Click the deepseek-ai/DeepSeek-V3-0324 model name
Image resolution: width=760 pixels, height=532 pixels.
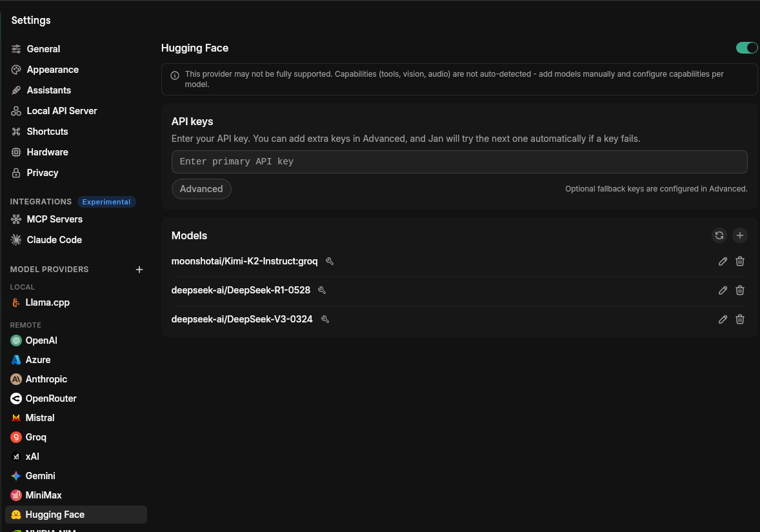click(242, 319)
